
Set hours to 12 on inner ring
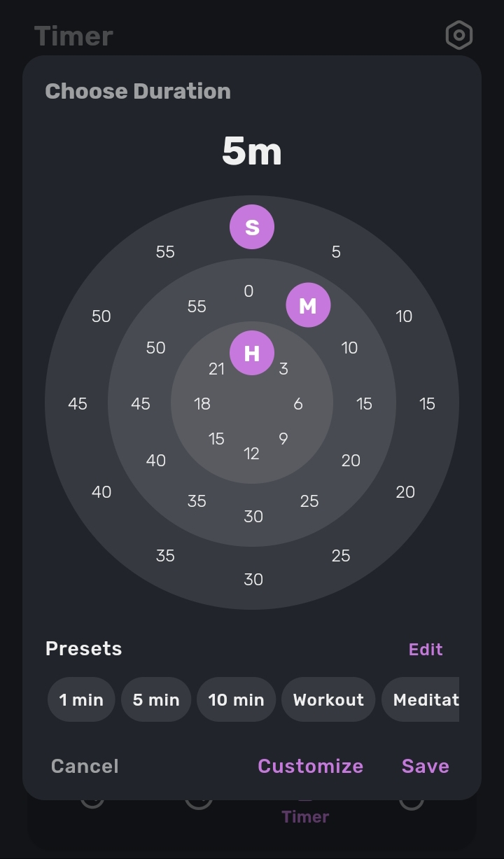252,454
